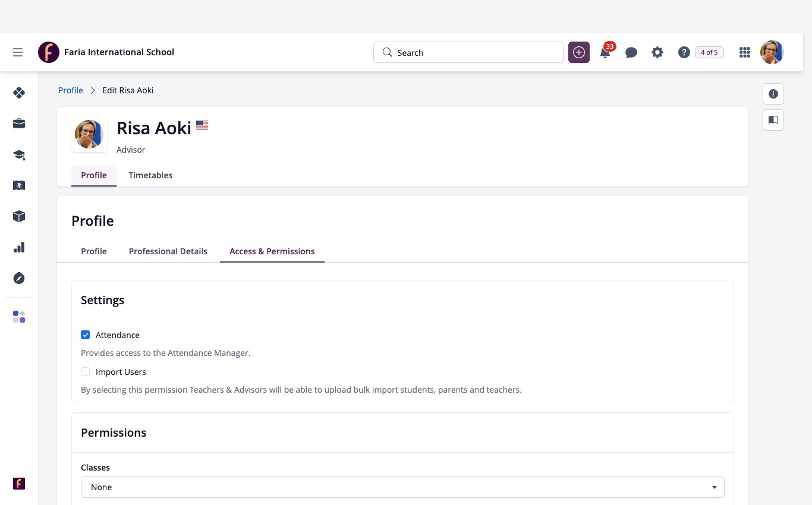
Task: Open the Professional Details tab
Action: (168, 251)
